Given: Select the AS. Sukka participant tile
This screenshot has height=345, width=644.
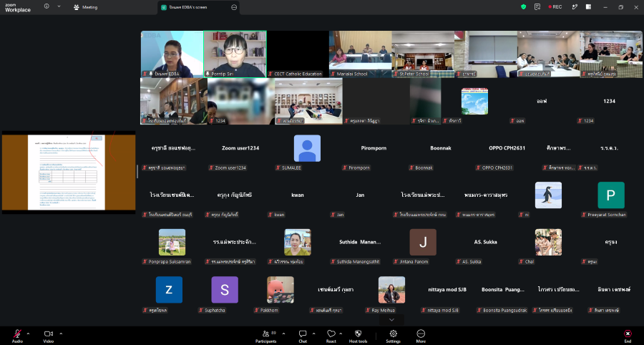Looking at the screenshot, I should (485, 242).
